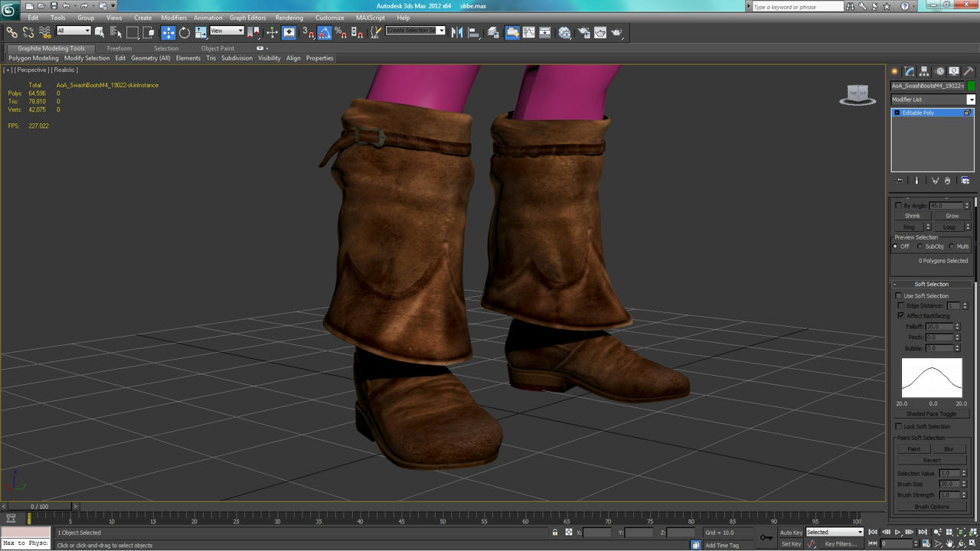
Task: Open Key Filters dialog
Action: pos(841,544)
